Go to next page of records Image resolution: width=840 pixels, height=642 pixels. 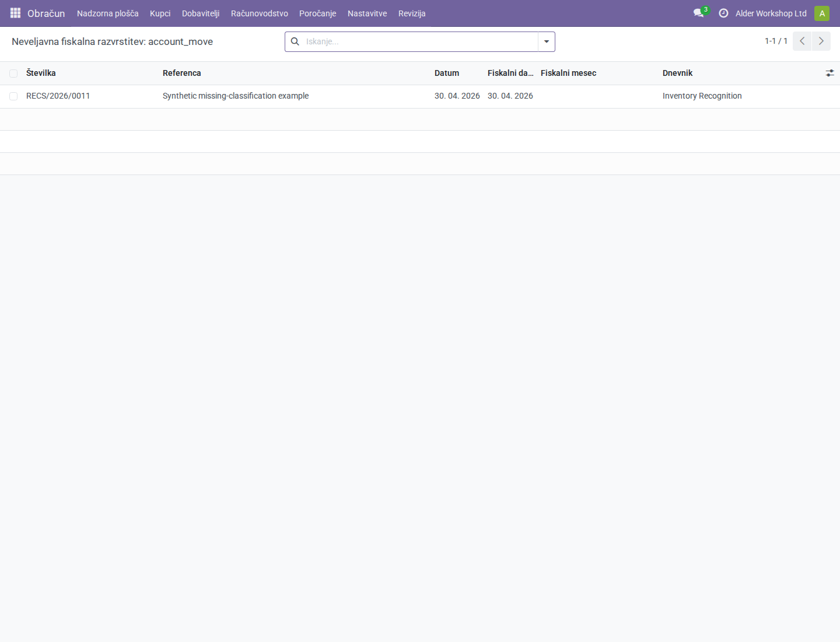pos(821,41)
